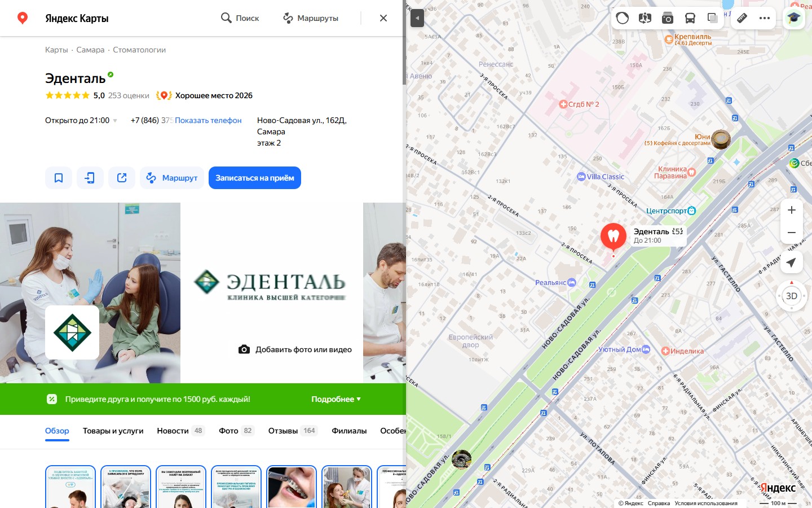Viewport: 812px width, 508px height.
Task: Show the photos layer on the map
Action: tap(668, 18)
